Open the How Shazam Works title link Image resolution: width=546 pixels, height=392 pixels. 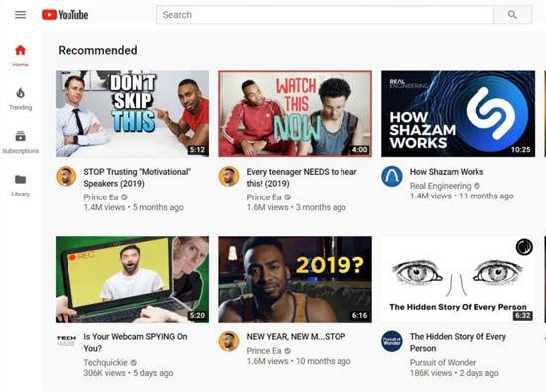click(447, 172)
